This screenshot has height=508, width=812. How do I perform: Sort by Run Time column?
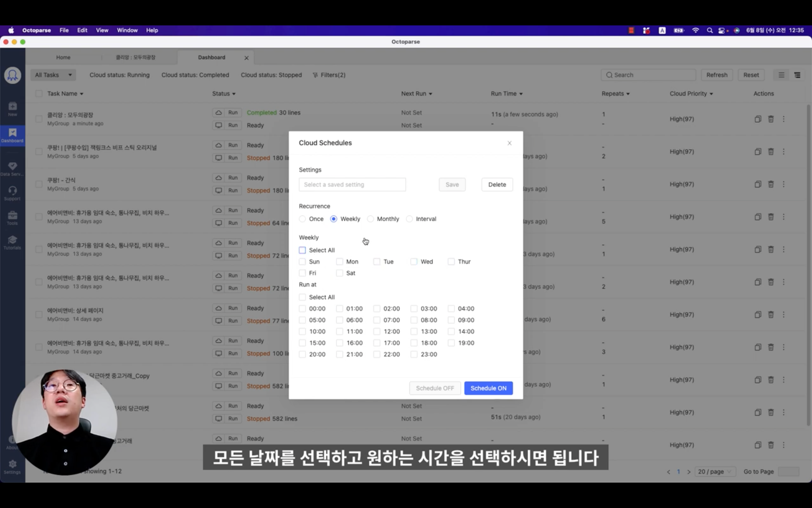507,94
